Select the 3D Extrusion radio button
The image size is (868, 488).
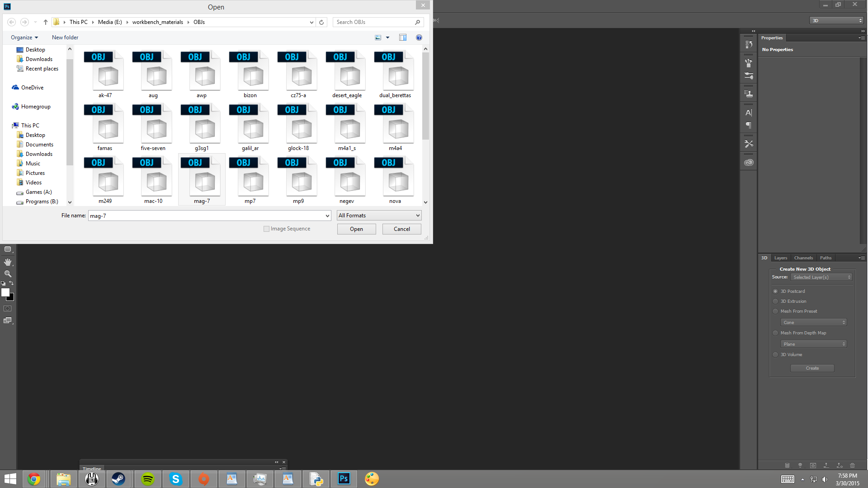(775, 301)
